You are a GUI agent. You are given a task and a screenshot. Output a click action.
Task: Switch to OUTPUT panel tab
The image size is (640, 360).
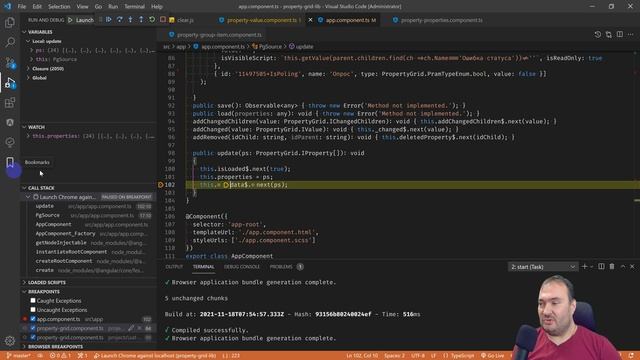[174, 267]
